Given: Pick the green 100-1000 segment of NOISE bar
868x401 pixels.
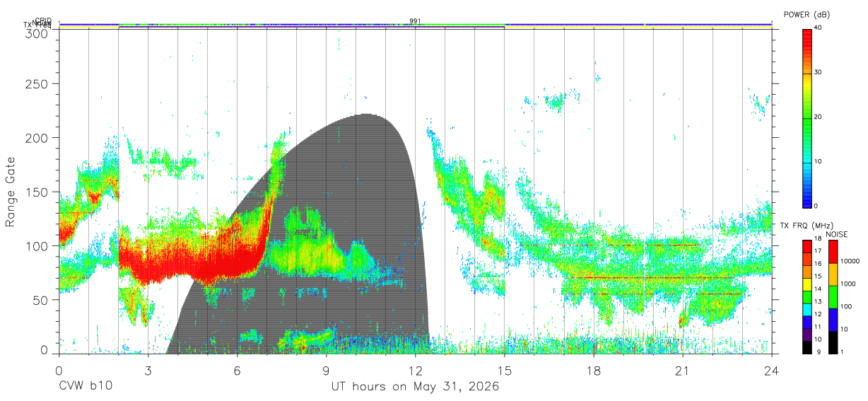Looking at the screenshot, I should 832,296.
